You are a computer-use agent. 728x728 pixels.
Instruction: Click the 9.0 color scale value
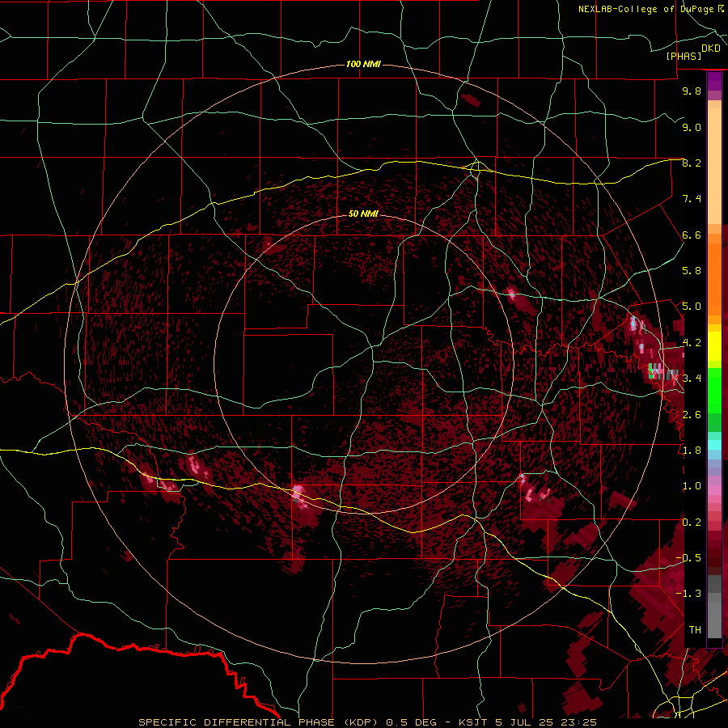692,127
